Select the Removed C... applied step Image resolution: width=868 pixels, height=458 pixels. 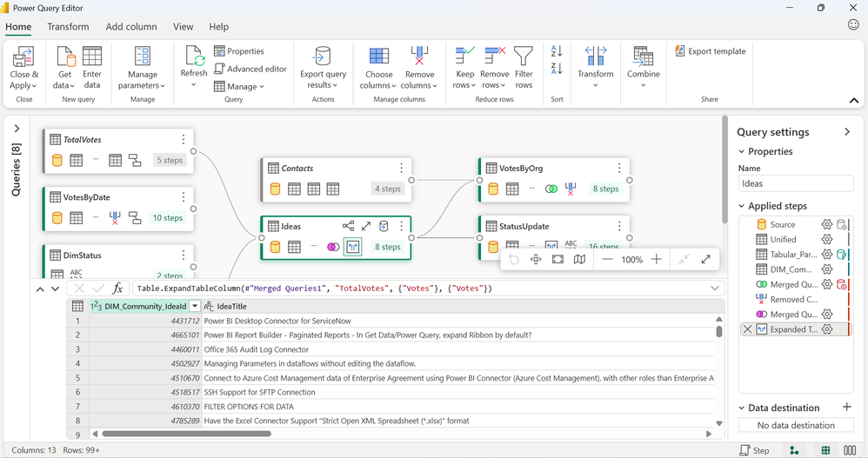(x=794, y=299)
